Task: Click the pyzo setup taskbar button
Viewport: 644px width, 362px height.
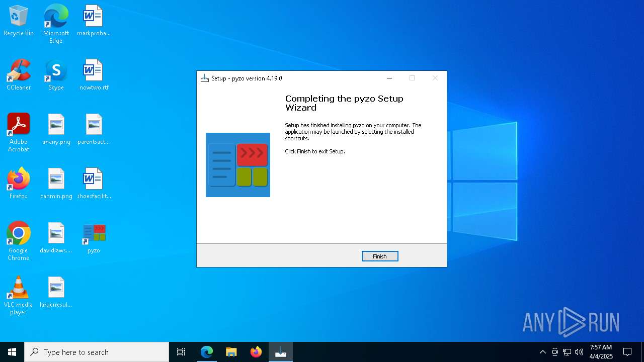Action: coord(281,352)
